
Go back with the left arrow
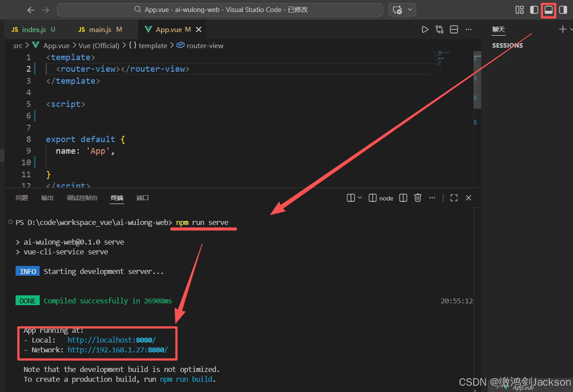click(x=31, y=10)
